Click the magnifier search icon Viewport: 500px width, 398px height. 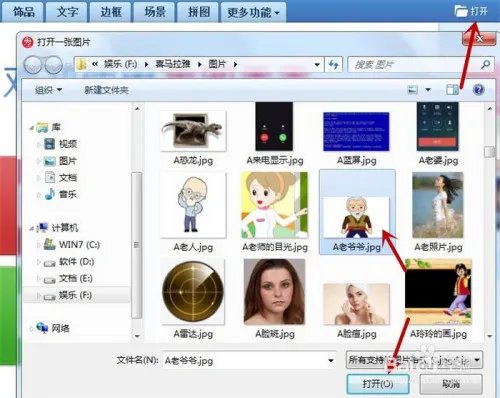tap(485, 64)
